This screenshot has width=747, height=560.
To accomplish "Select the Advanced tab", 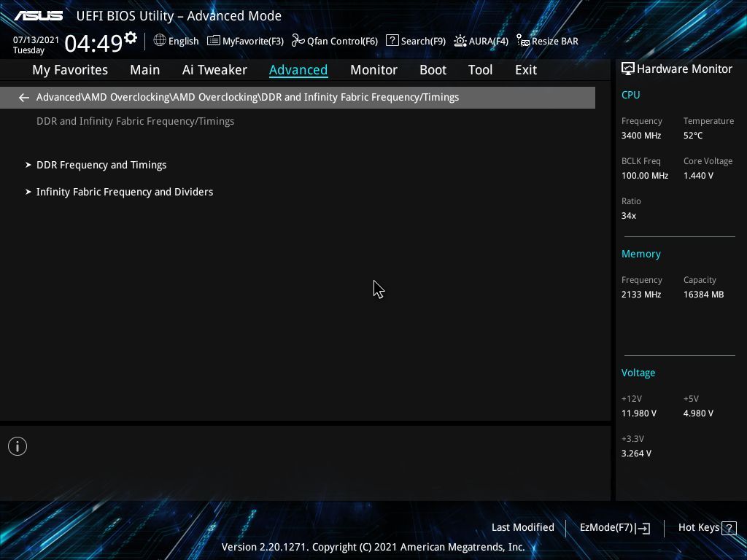I will (298, 70).
